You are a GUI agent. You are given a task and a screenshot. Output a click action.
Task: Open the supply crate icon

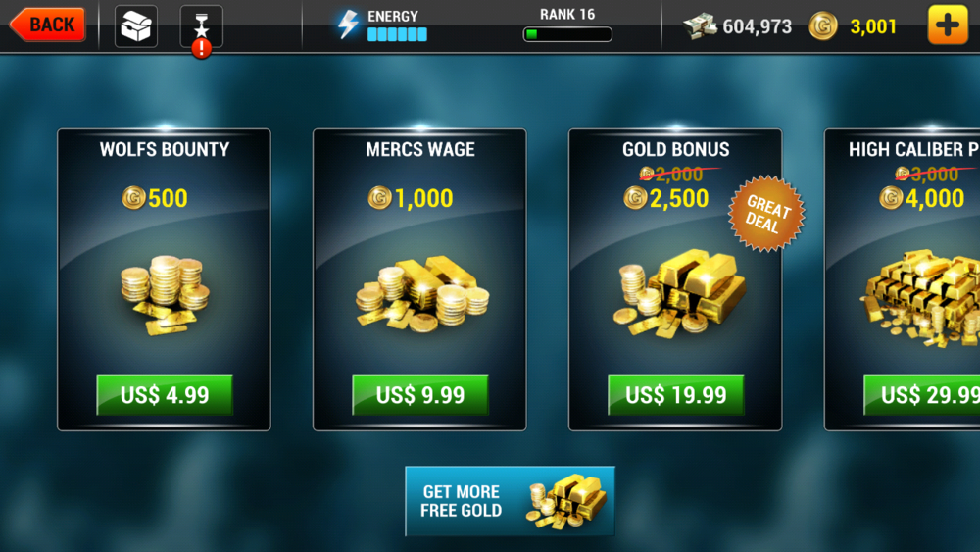tap(136, 26)
